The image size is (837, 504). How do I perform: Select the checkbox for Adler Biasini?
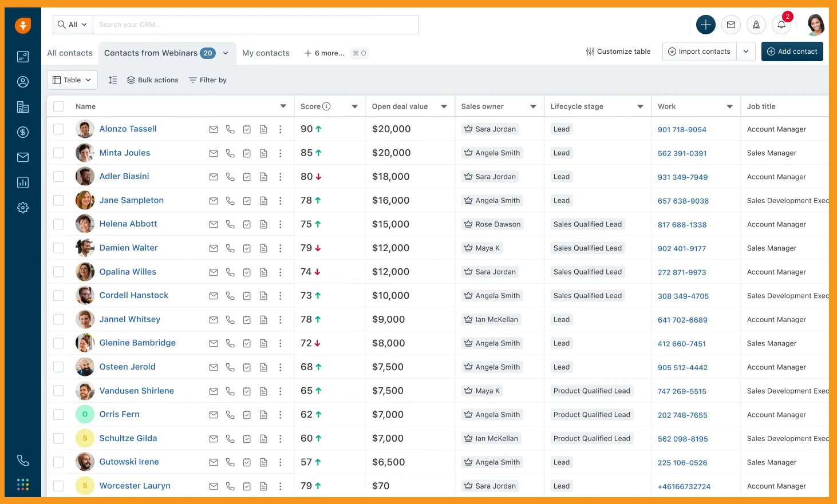coord(58,177)
